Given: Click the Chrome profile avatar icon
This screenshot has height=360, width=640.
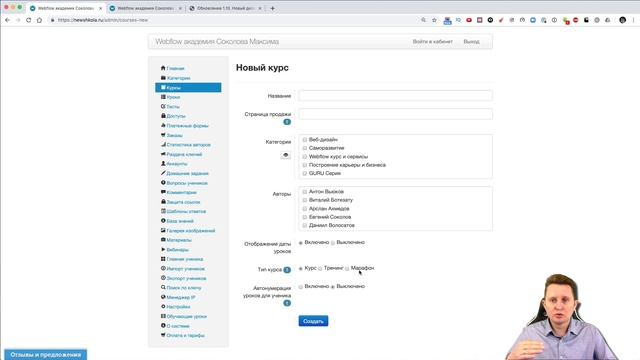Looking at the screenshot, I should (622, 20).
